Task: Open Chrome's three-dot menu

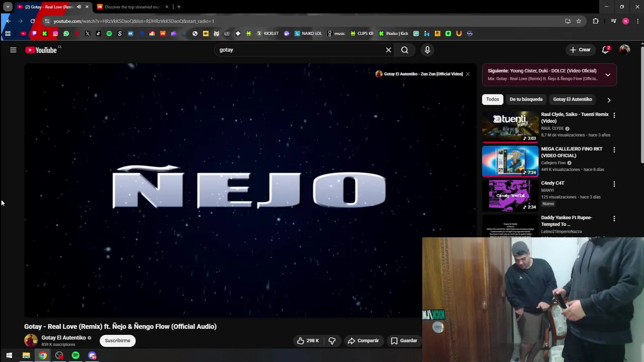Action: [637, 21]
